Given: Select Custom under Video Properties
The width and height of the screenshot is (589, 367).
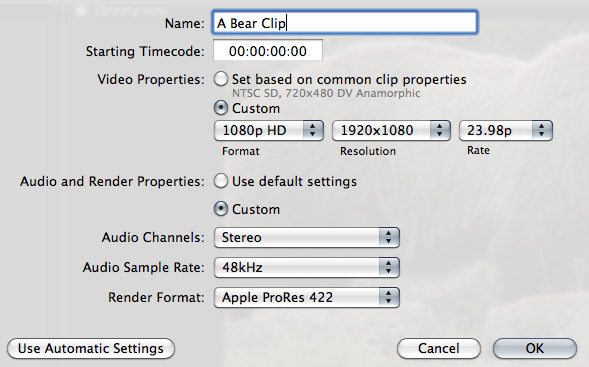Looking at the screenshot, I should click(x=221, y=108).
